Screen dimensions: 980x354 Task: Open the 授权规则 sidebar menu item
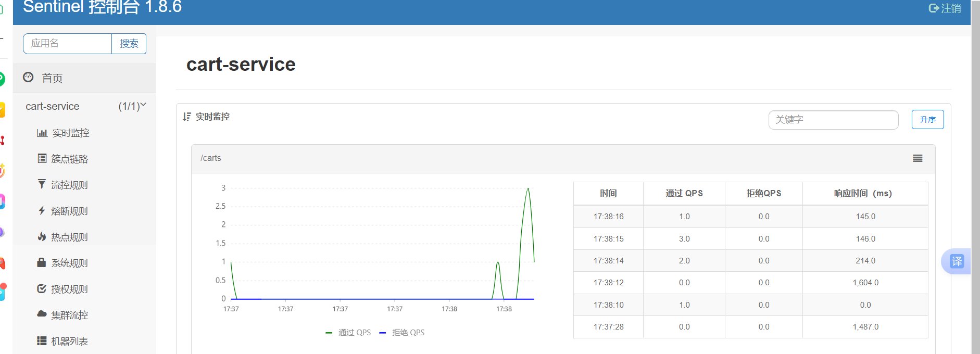[84, 289]
